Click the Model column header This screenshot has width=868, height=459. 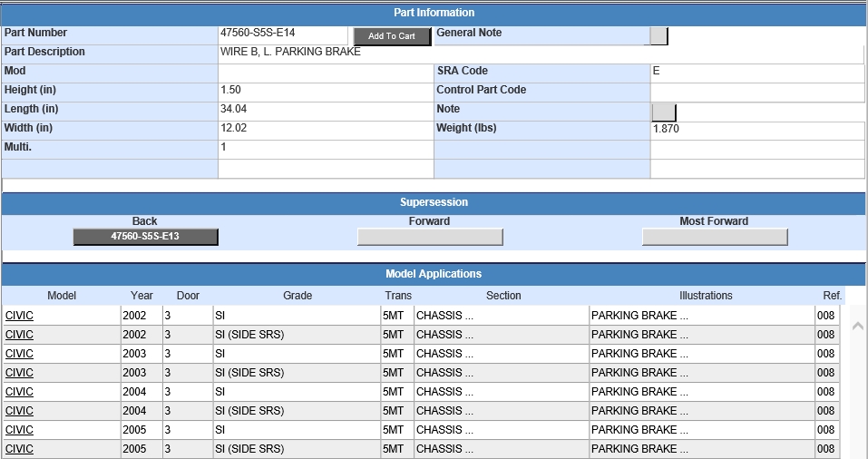point(62,296)
